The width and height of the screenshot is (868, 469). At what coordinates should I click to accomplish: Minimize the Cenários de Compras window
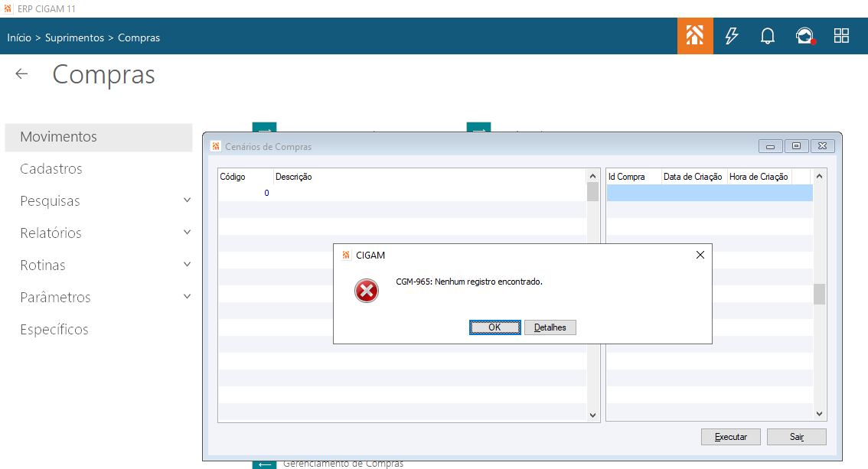click(x=770, y=146)
